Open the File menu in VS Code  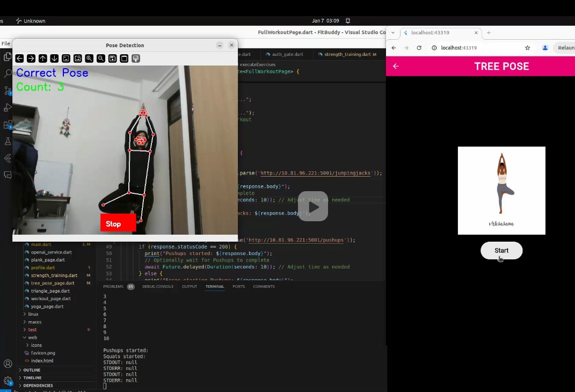point(6,43)
